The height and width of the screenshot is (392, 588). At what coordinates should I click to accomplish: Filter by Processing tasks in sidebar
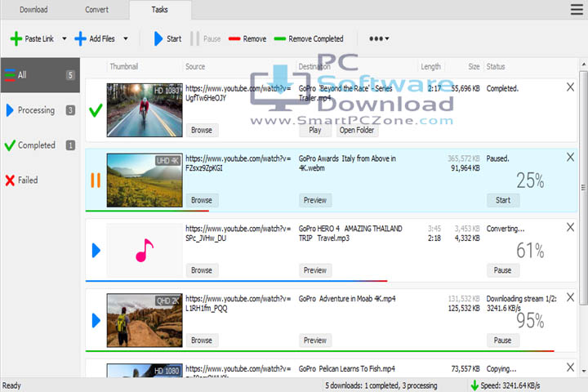coord(40,110)
